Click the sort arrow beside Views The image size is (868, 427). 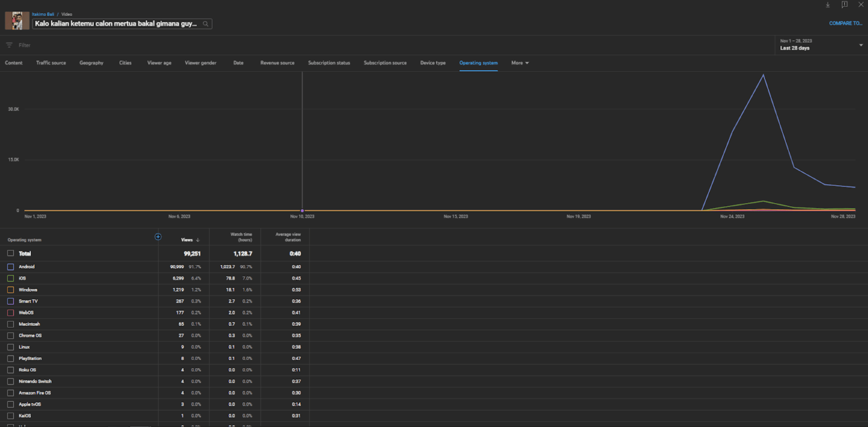(x=198, y=240)
